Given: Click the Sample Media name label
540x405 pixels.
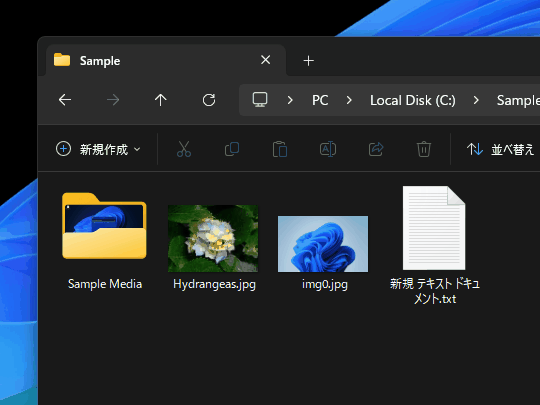Looking at the screenshot, I should 105,284.
